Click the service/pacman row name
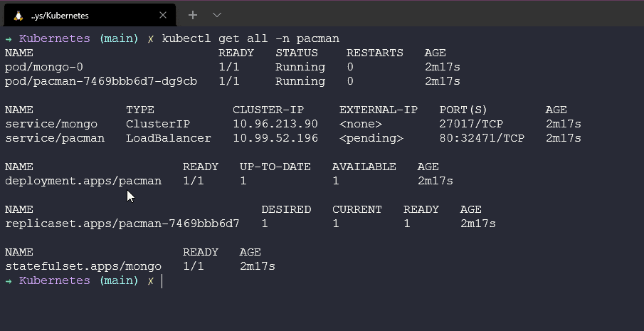Screen dimensions: 644x331 55,138
